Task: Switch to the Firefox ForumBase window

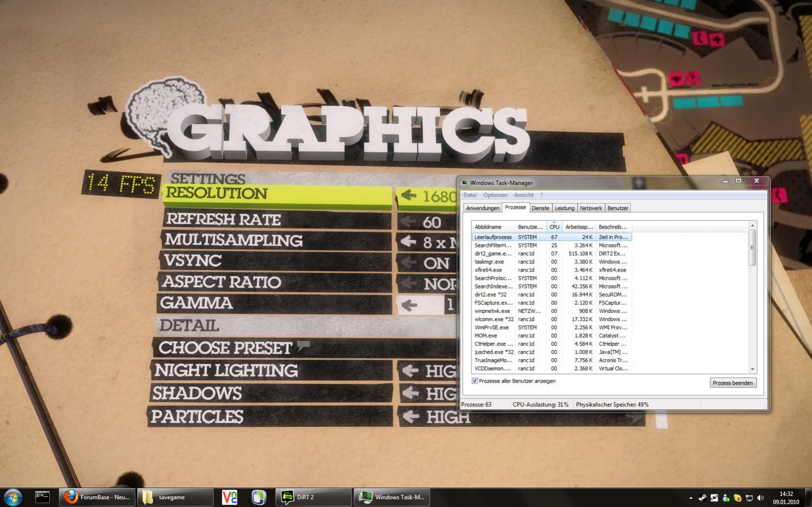Action: click(97, 497)
